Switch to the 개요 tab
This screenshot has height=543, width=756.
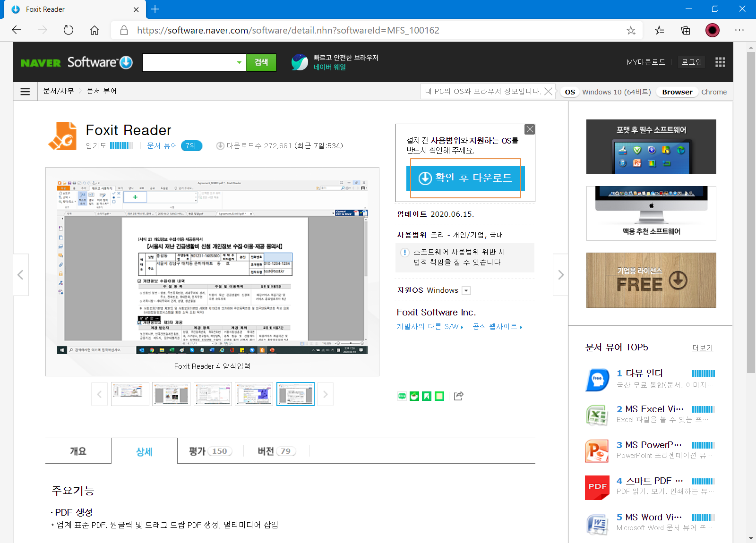point(78,451)
